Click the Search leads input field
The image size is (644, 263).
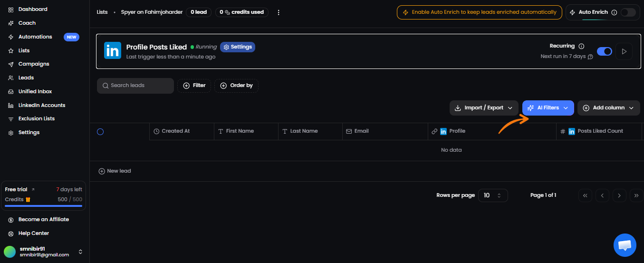tap(135, 86)
